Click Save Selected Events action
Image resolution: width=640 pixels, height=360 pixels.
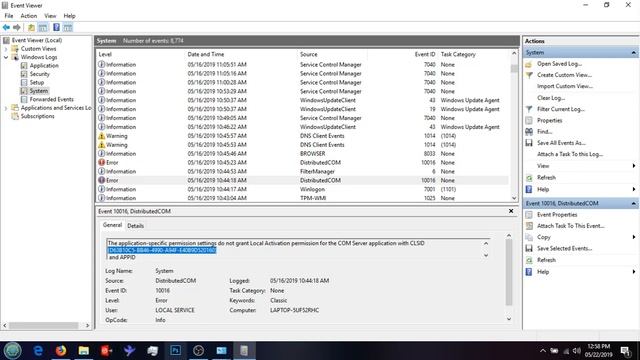tap(564, 248)
